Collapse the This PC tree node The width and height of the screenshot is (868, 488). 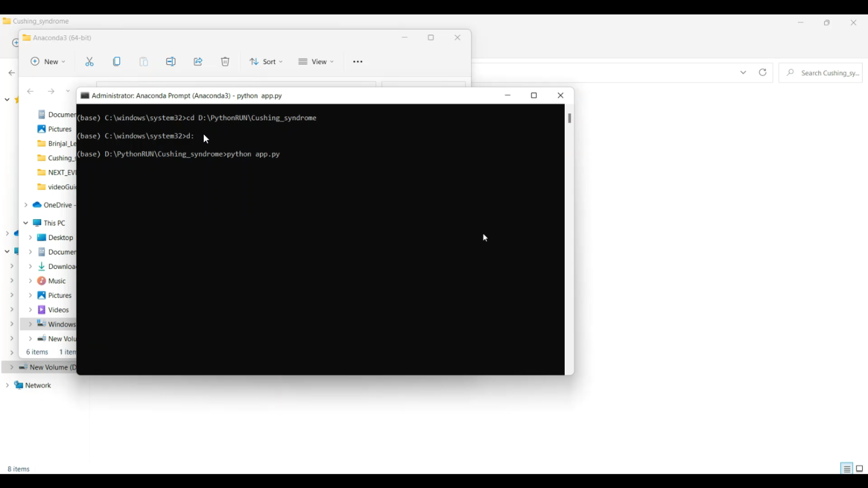(25, 223)
